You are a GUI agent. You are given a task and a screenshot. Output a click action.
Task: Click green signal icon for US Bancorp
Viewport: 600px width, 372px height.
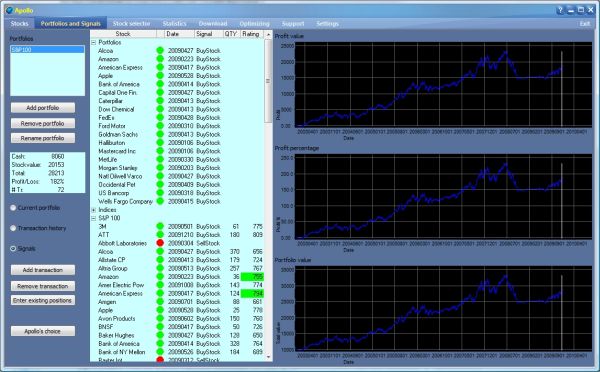(160, 193)
